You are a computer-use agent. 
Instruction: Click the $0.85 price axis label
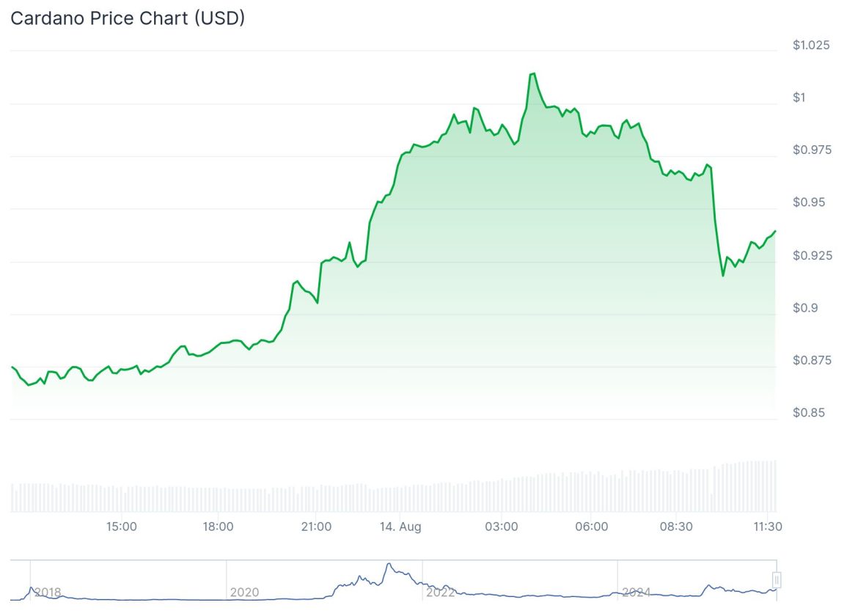(809, 413)
